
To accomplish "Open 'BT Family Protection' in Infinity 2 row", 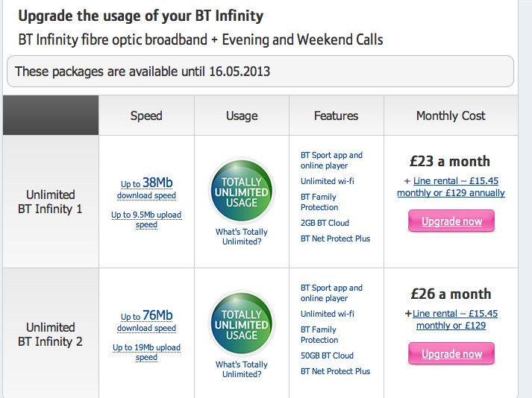I will pos(319,335).
